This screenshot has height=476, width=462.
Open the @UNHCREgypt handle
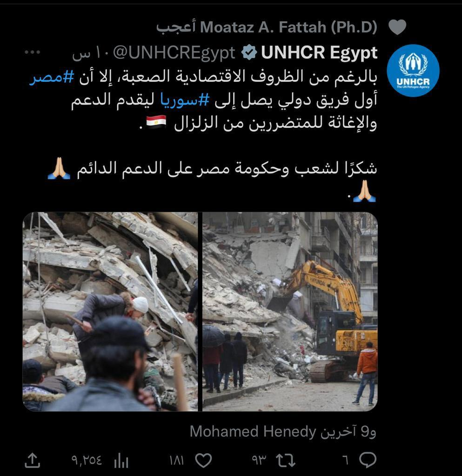coord(174,53)
